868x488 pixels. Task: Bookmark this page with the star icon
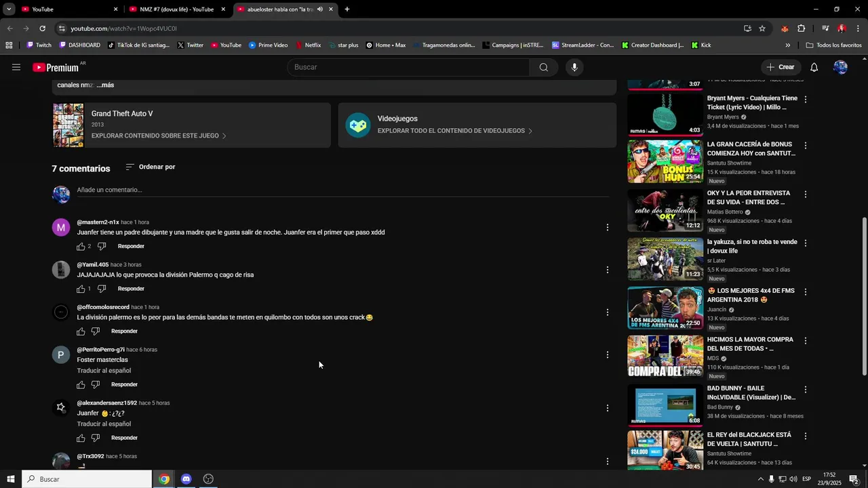pos(762,28)
